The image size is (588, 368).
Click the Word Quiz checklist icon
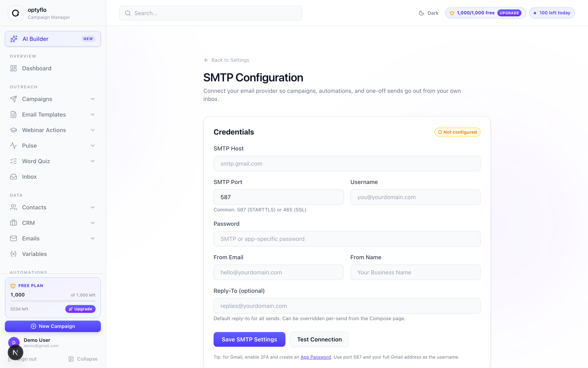tap(13, 161)
